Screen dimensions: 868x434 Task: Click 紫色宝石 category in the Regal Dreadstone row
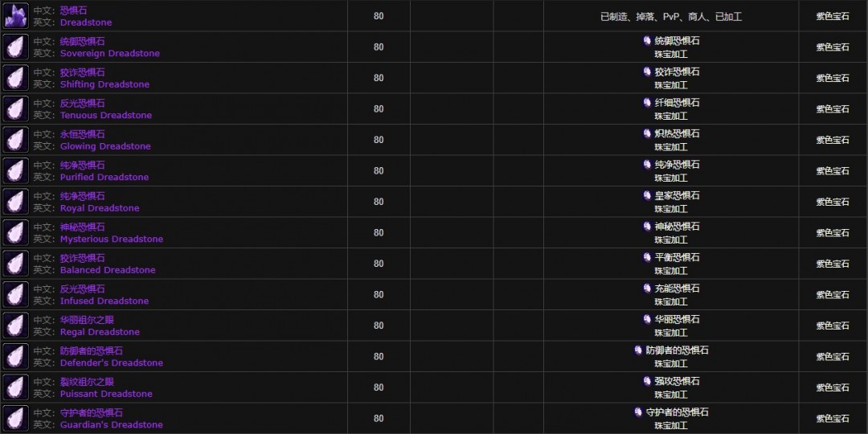(x=833, y=325)
